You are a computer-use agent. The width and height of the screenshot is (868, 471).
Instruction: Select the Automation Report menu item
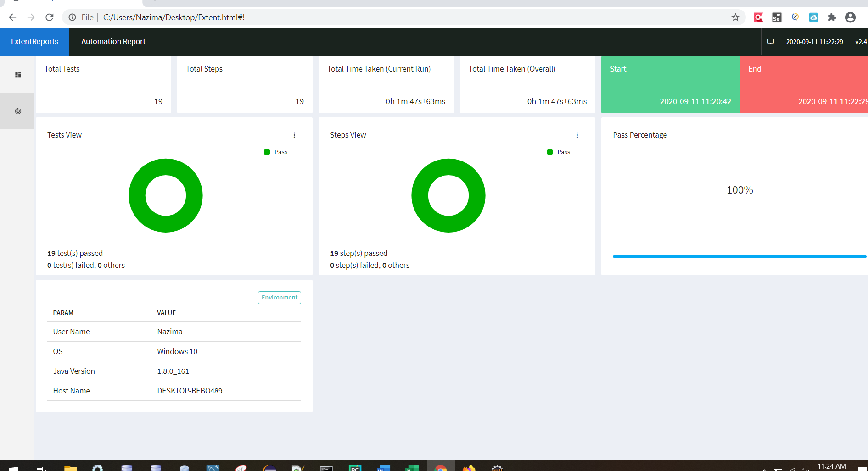[x=113, y=41]
